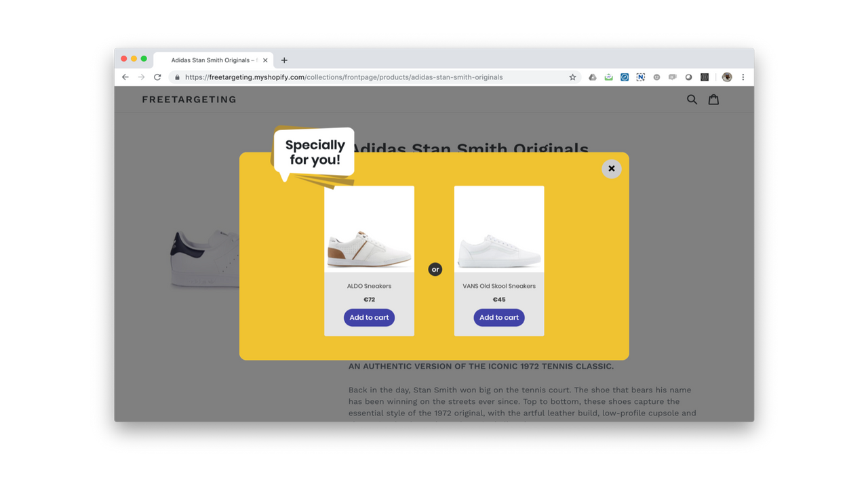The width and height of the screenshot is (868, 488).
Task: Click the chat bubble extension icon
Action: click(x=672, y=77)
